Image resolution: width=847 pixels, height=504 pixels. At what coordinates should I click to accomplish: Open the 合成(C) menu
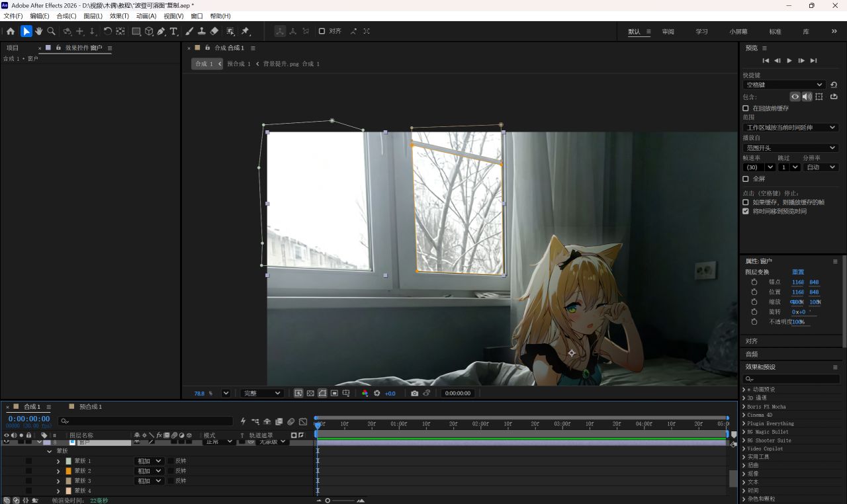click(66, 16)
